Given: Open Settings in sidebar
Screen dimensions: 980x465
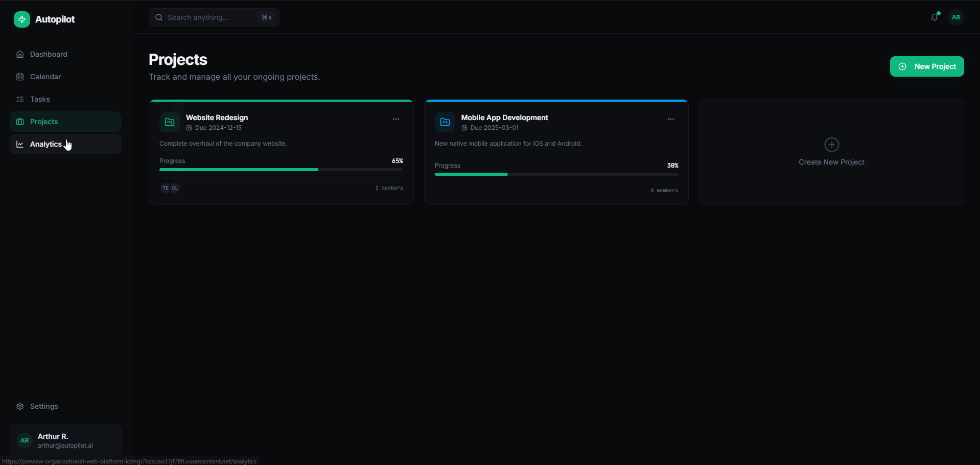Looking at the screenshot, I should coord(44,406).
